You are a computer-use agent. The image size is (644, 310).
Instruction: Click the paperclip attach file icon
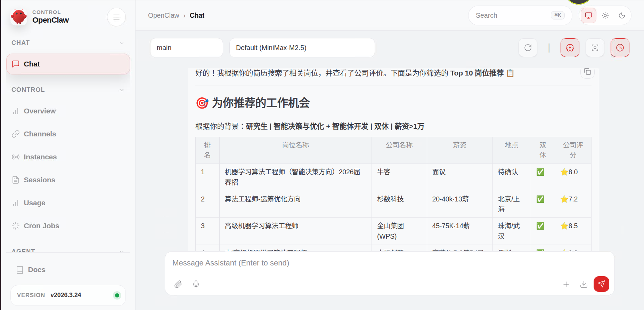[x=178, y=284]
